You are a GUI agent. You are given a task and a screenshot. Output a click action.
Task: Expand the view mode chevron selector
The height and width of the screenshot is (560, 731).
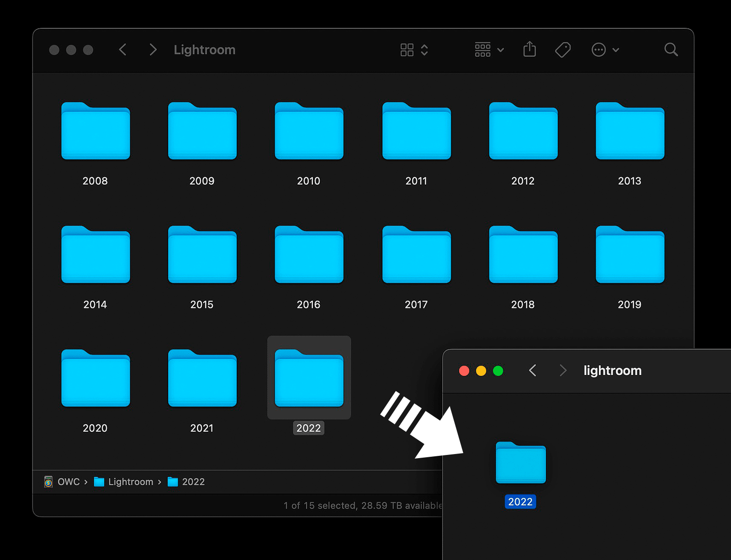pos(424,49)
